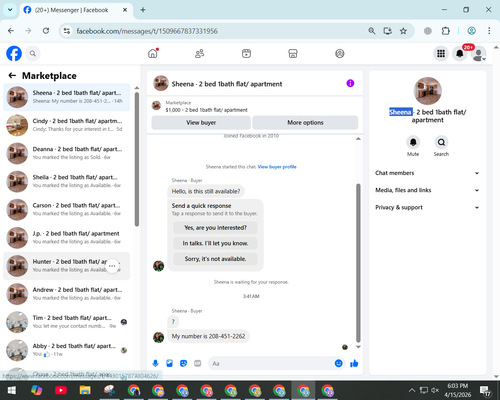This screenshot has width=500, height=400.
Task: Click the muted volume speaker tray icon
Action: point(435,390)
